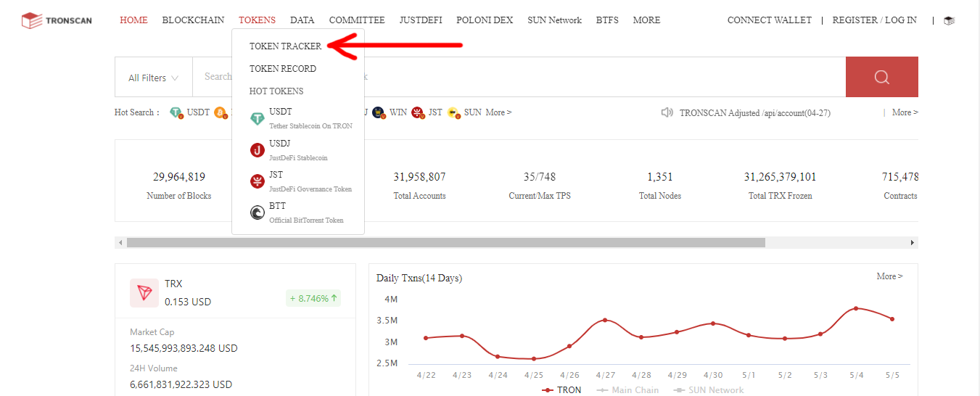Click the 31,958,807 Total Accounts stat
Screen dimensions: 980x396
[x=419, y=186]
